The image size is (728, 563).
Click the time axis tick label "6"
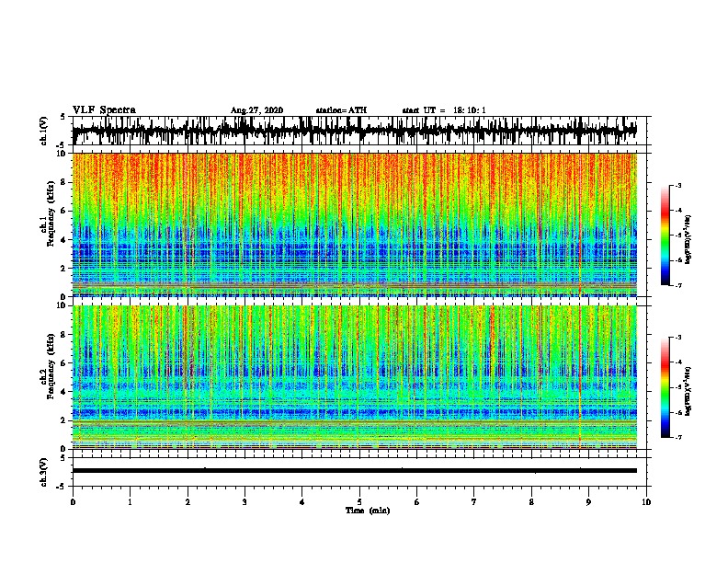417,502
